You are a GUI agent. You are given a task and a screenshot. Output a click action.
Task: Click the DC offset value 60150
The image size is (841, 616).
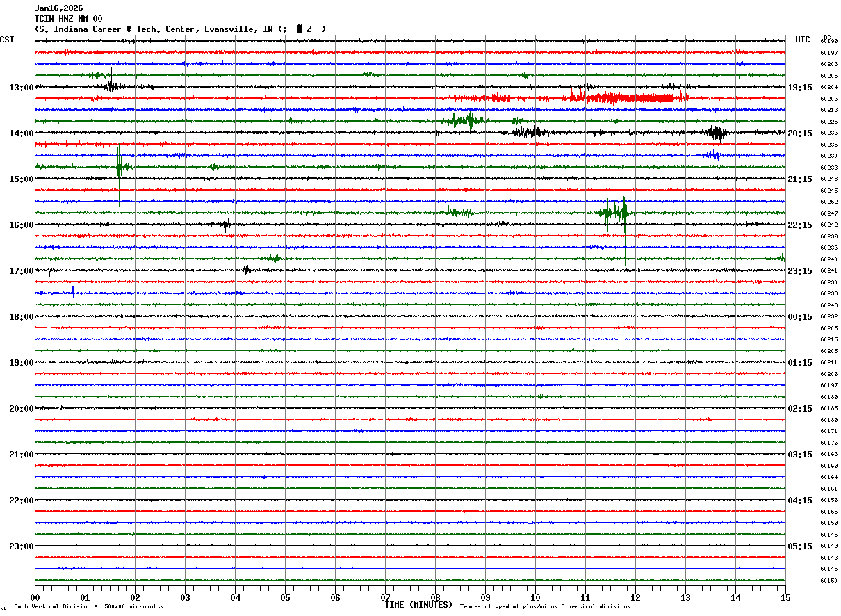coord(828,581)
